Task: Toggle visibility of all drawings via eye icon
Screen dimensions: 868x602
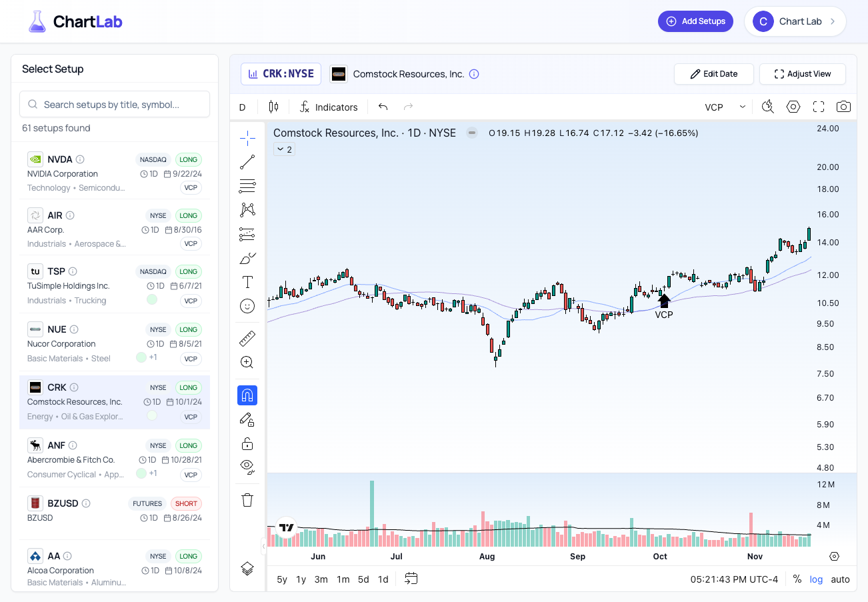Action: tap(247, 467)
